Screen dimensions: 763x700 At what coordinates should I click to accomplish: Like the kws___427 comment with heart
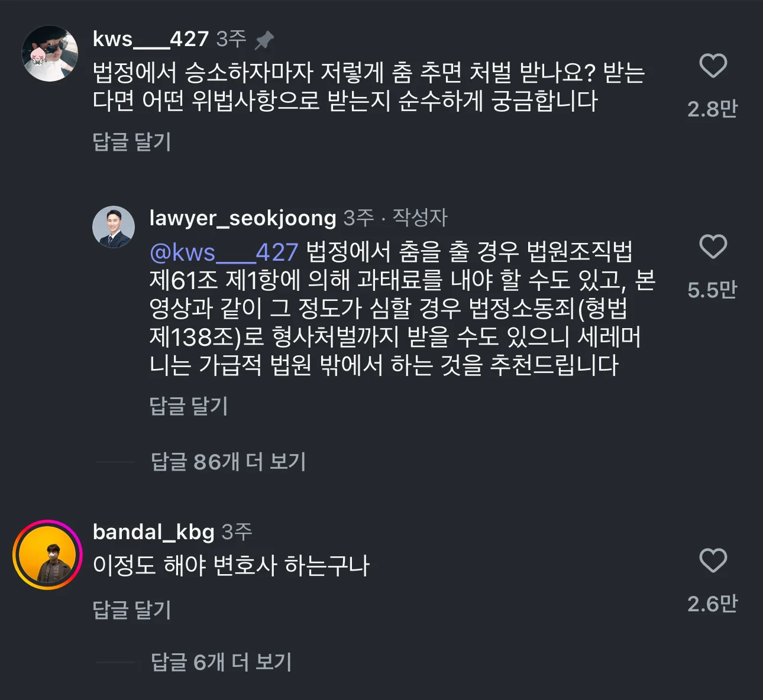[x=713, y=66]
